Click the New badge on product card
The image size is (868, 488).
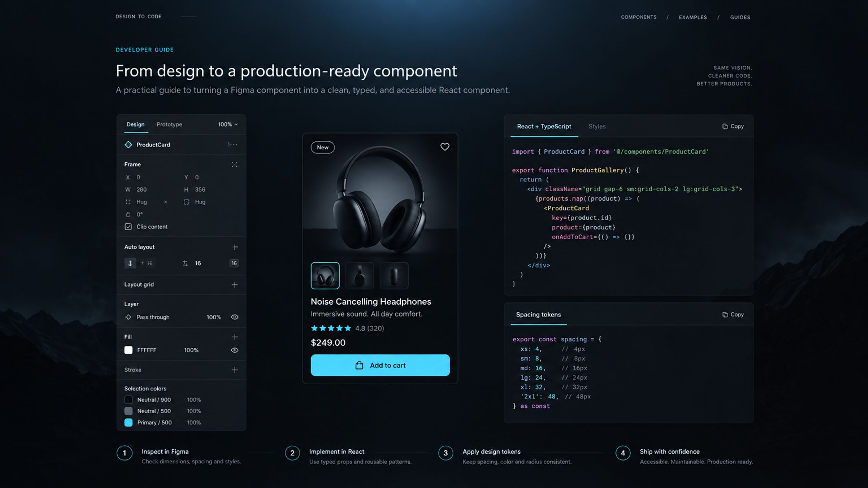coord(322,147)
